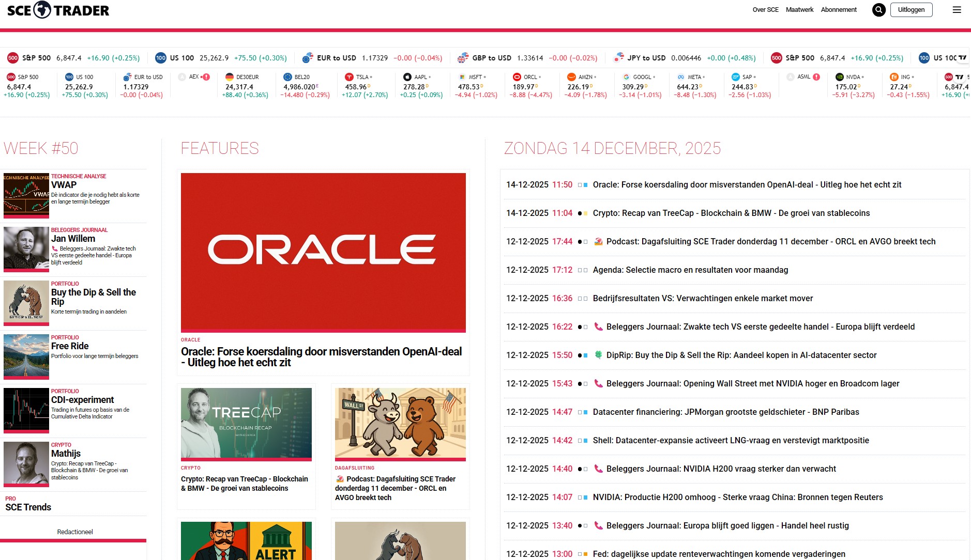Open the Free Ride portfolio title

pyautogui.click(x=70, y=346)
